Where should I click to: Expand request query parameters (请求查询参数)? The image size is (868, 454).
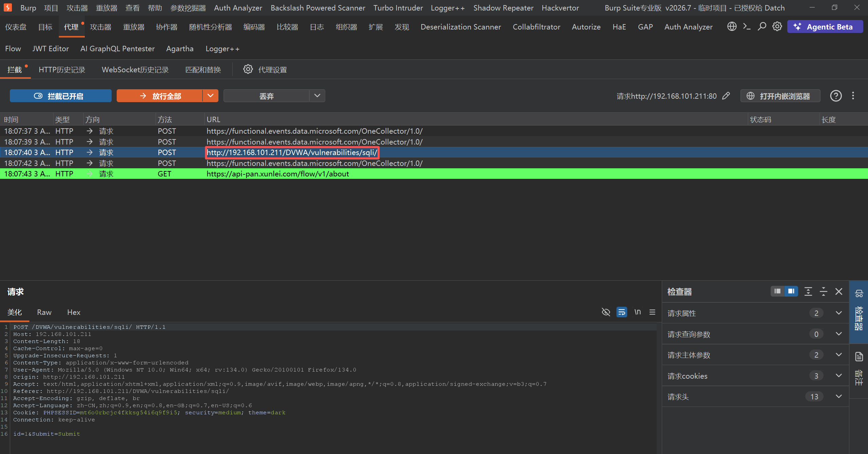tap(755, 334)
